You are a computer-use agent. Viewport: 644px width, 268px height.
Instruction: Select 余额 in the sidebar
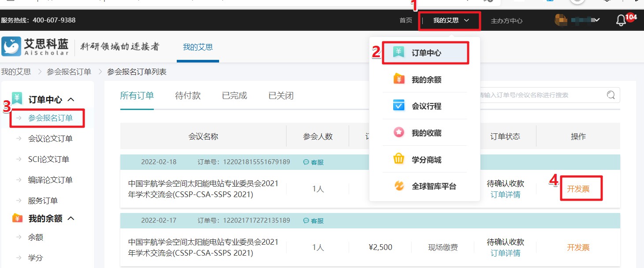(x=36, y=237)
